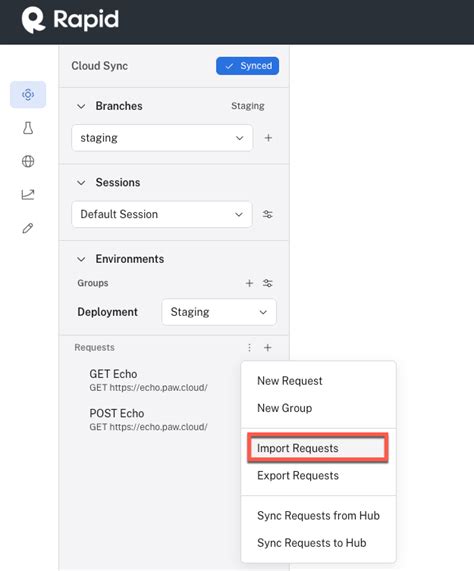
Task: Toggle the Synced cloud sync button
Action: pyautogui.click(x=248, y=66)
